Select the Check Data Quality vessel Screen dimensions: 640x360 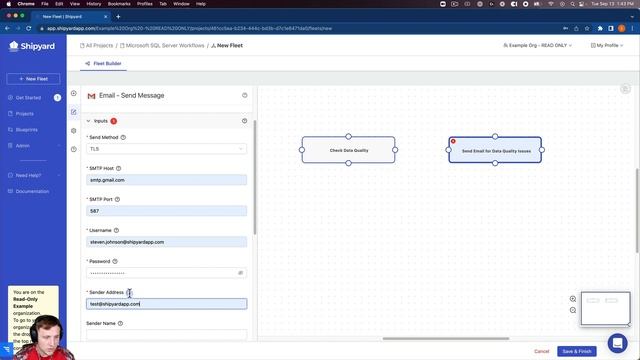(x=349, y=150)
